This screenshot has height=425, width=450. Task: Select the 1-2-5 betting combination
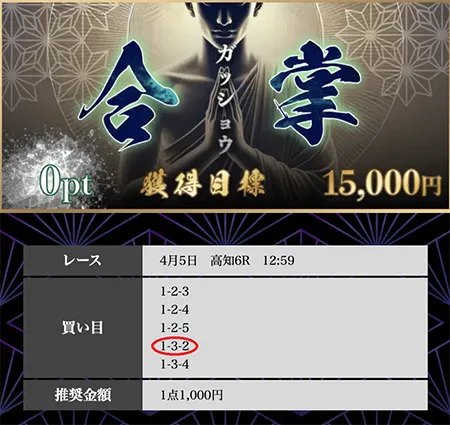tap(175, 328)
